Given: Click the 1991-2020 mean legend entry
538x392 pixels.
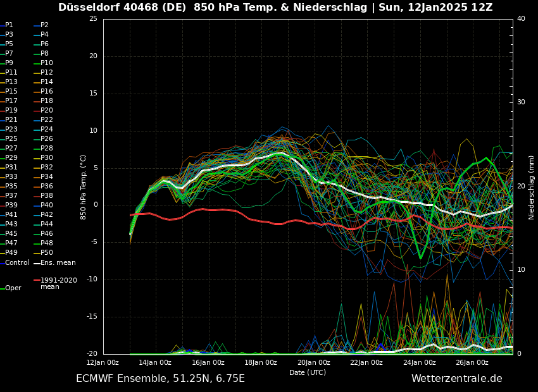Looking at the screenshot, I should (x=58, y=283).
